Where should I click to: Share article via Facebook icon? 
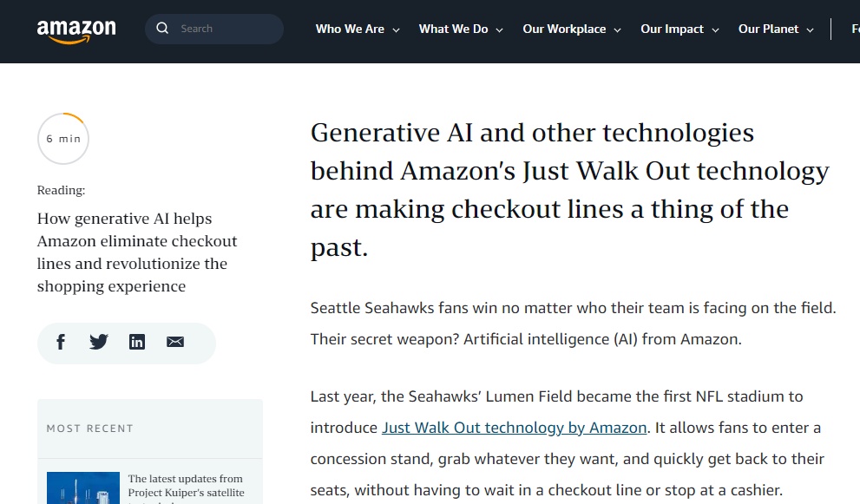61,342
